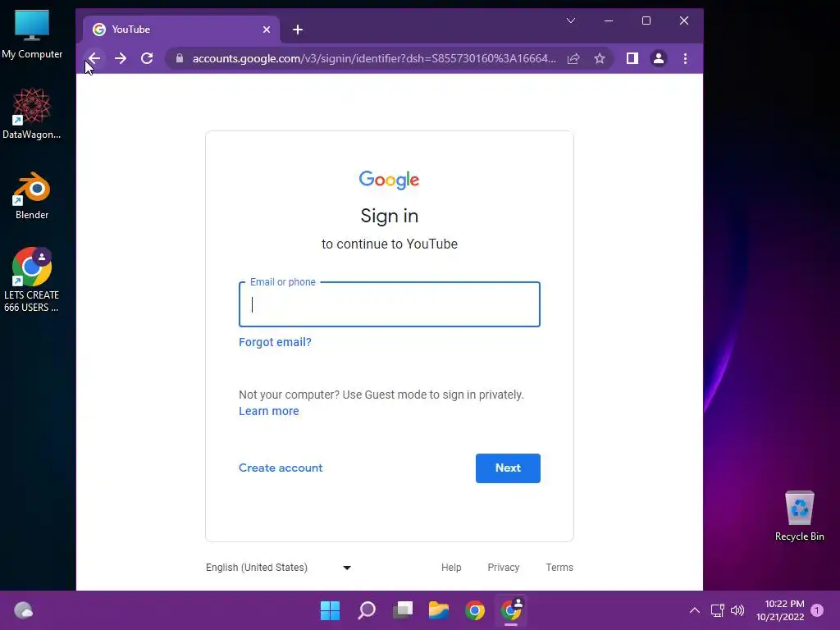Click the browser forward arrow

point(121,58)
